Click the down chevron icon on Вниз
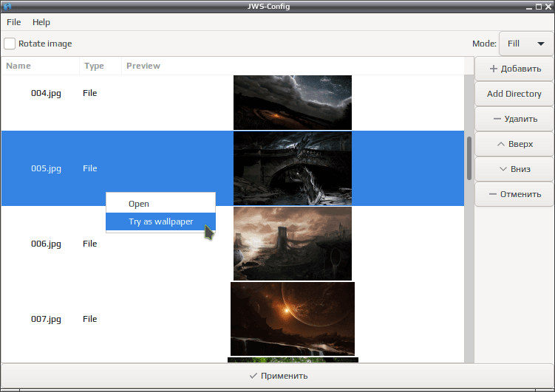Screen dimensions: 555x392 [503, 169]
